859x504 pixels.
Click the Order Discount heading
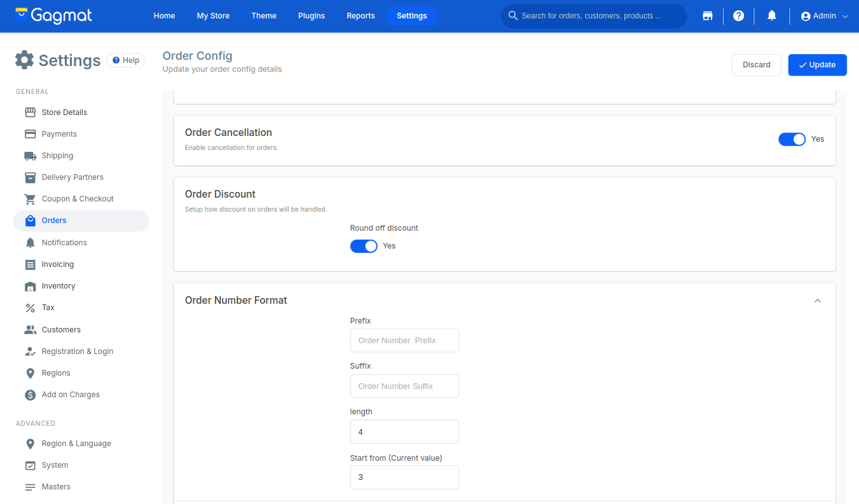click(x=220, y=194)
